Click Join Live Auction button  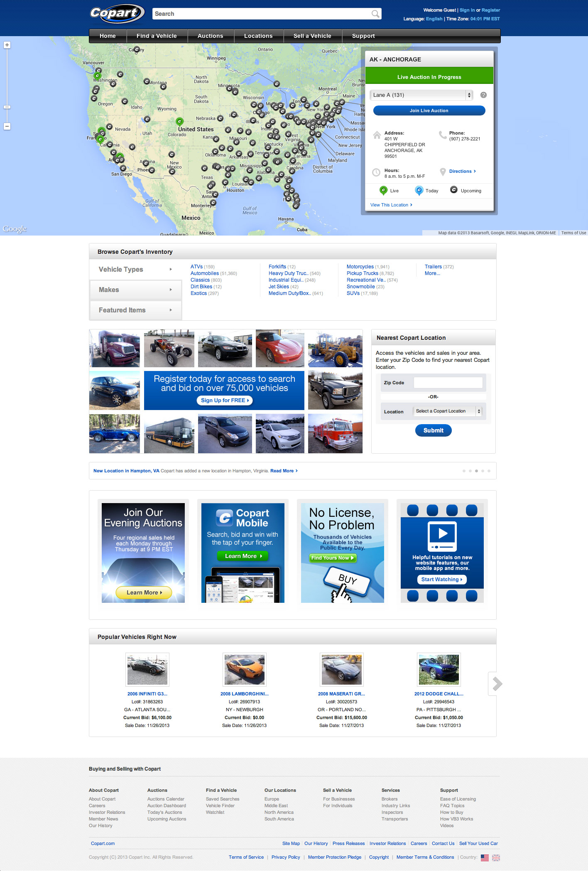[x=429, y=111]
